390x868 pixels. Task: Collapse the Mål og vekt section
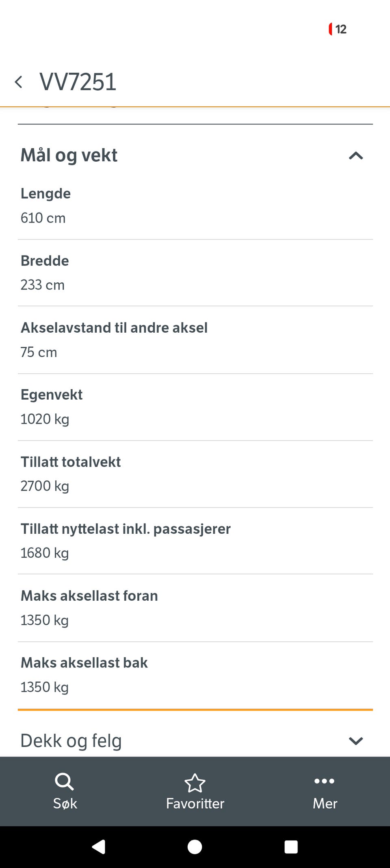tap(355, 156)
